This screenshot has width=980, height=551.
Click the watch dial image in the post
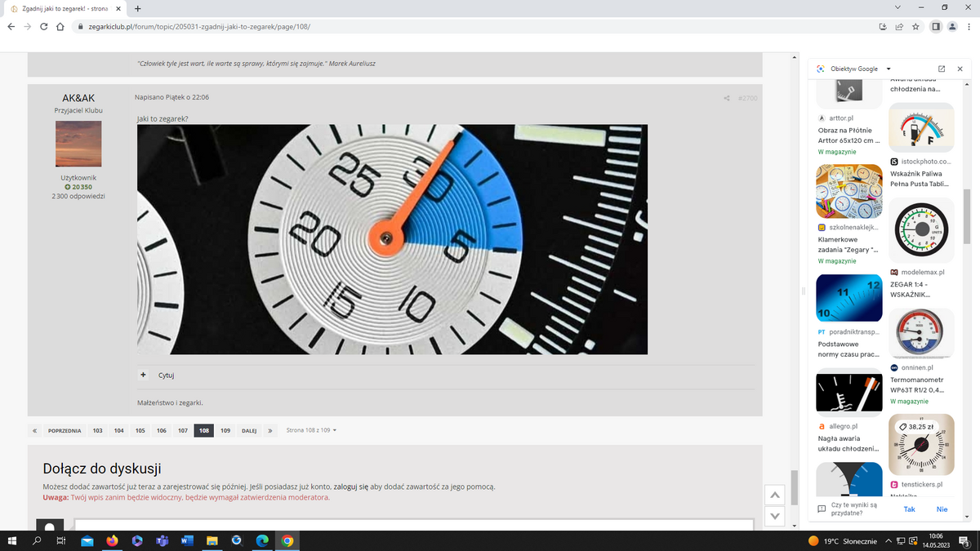tap(392, 239)
